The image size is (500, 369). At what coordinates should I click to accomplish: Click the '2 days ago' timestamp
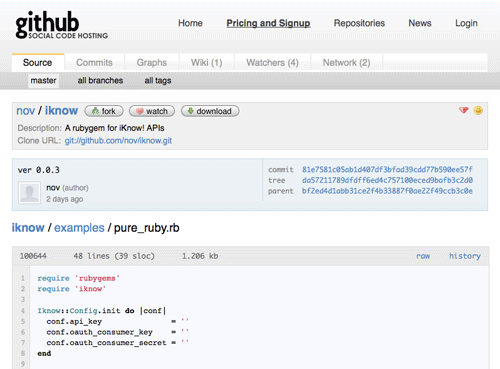[65, 199]
